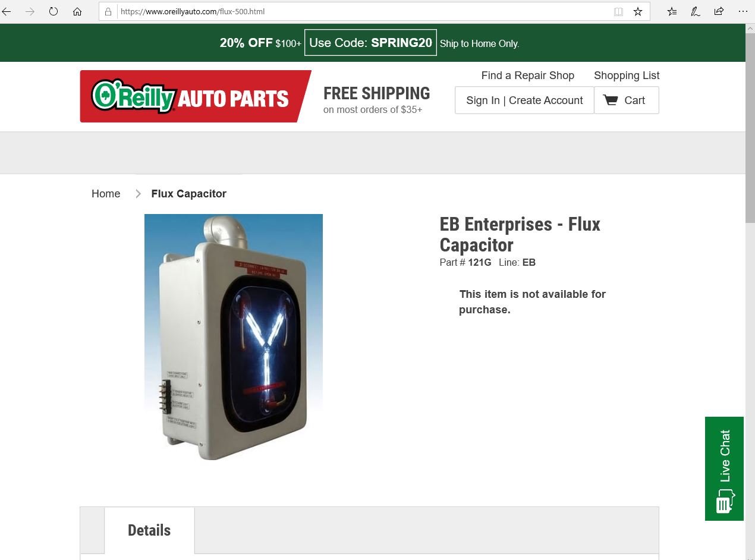Select the Details tab
The image size is (755, 560).
pyautogui.click(x=149, y=530)
